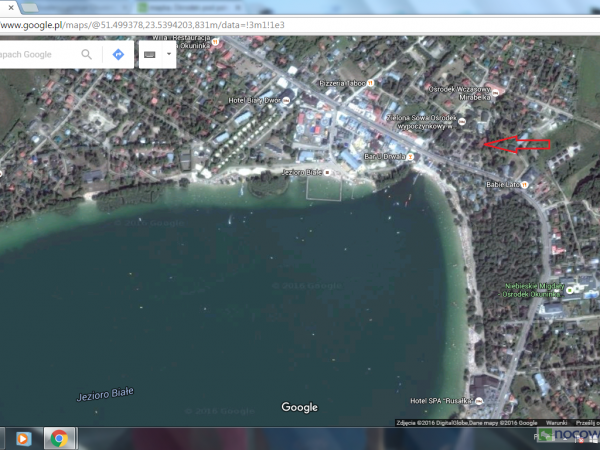The height and width of the screenshot is (450, 600).
Task: Open directions with the blue arrow icon
Action: (x=118, y=54)
